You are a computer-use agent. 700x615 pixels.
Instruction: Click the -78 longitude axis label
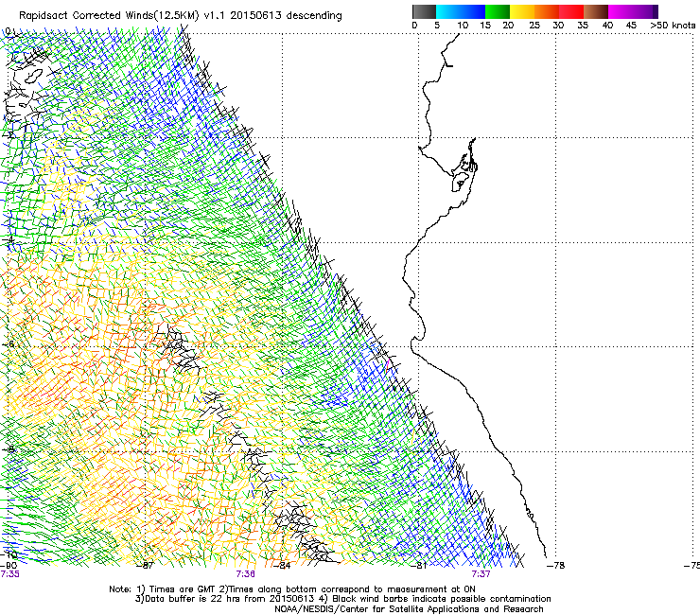point(555,566)
